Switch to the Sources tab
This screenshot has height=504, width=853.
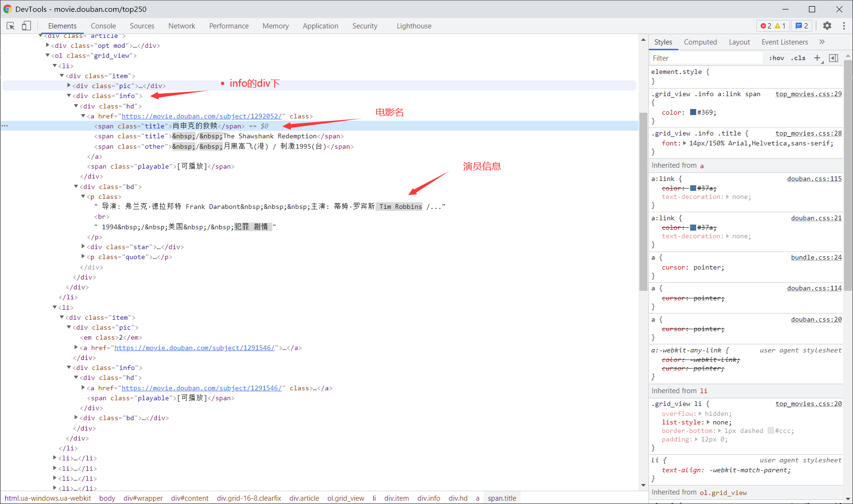[142, 26]
